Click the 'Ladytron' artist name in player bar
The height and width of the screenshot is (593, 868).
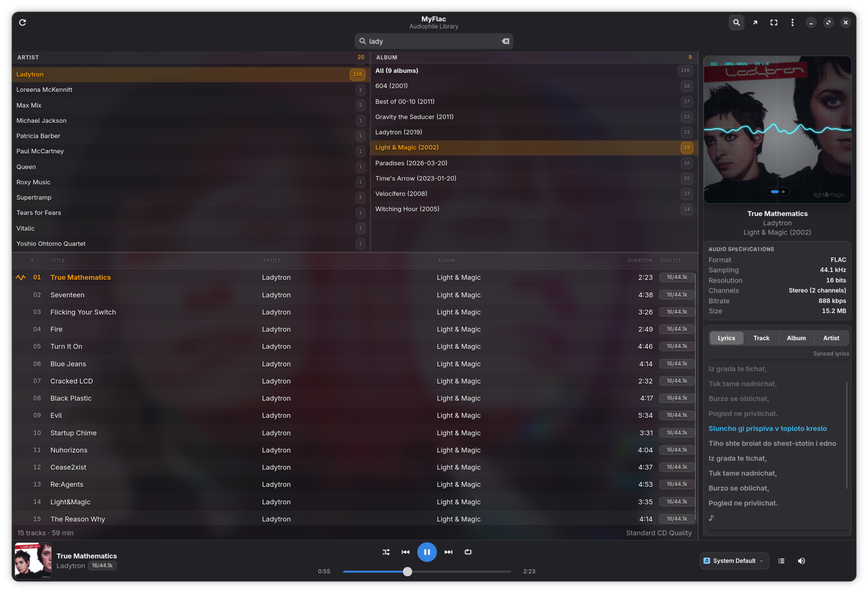(x=71, y=566)
